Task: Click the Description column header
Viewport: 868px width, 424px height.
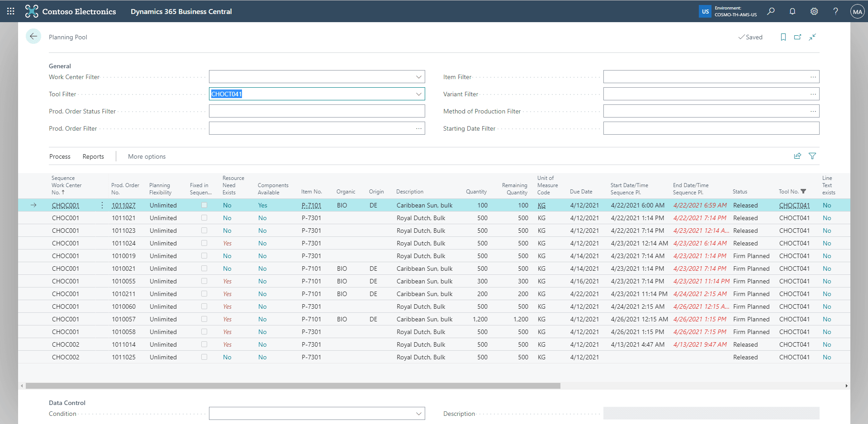Action: [x=410, y=192]
